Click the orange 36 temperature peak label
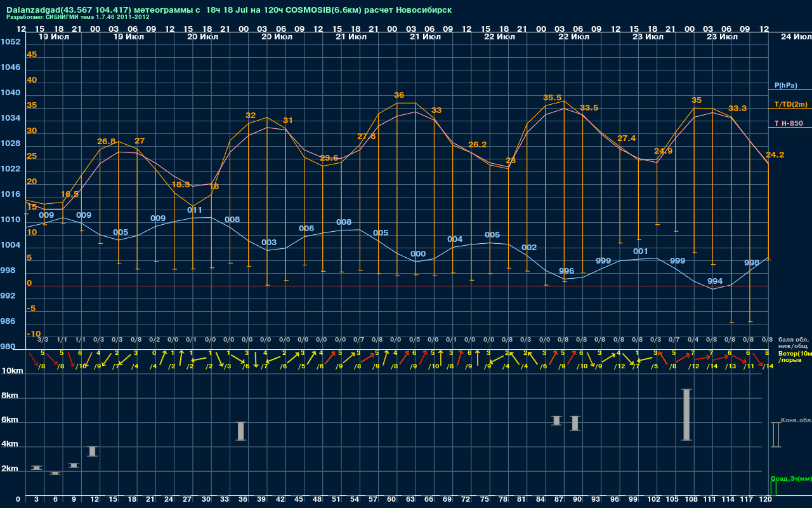Screen dimensions: 812x508 coord(399,95)
